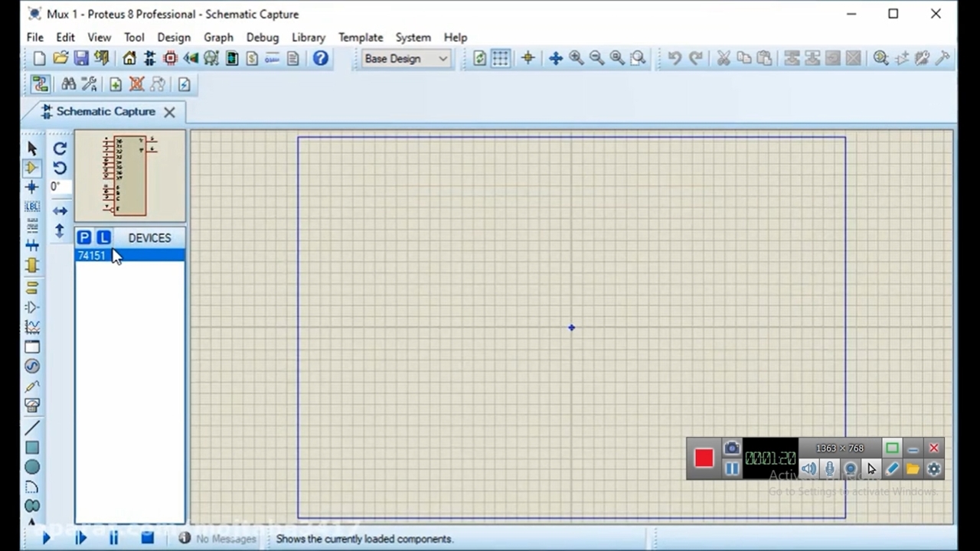
Task: Toggle the grid display button
Action: 500,59
